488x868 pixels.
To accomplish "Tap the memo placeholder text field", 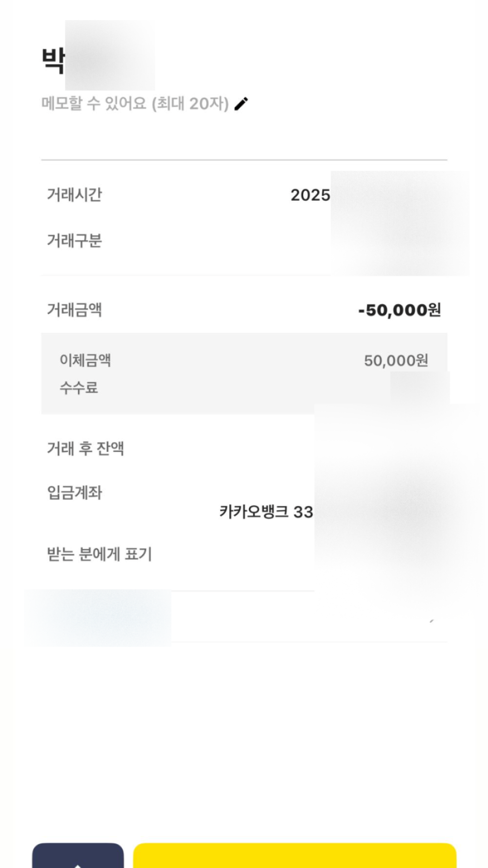I will point(135,104).
